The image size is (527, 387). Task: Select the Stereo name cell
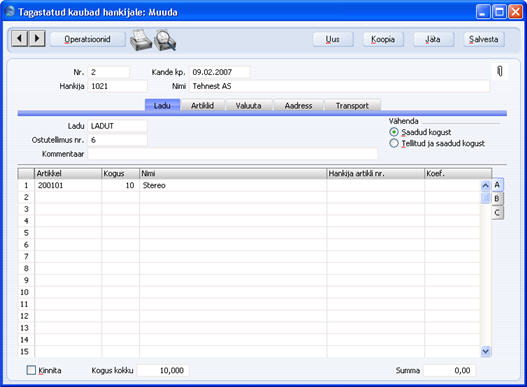pos(233,185)
